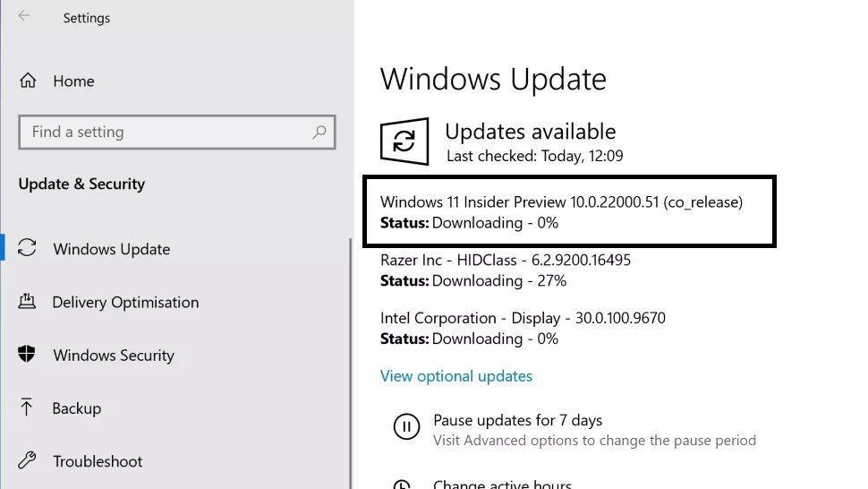This screenshot has height=489, width=868.
Task: Open Windows Security settings
Action: 114,355
